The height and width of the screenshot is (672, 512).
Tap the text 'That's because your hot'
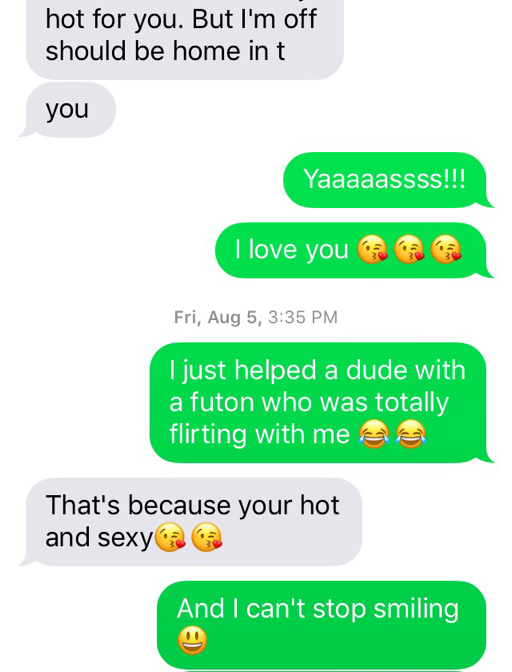[x=192, y=505]
